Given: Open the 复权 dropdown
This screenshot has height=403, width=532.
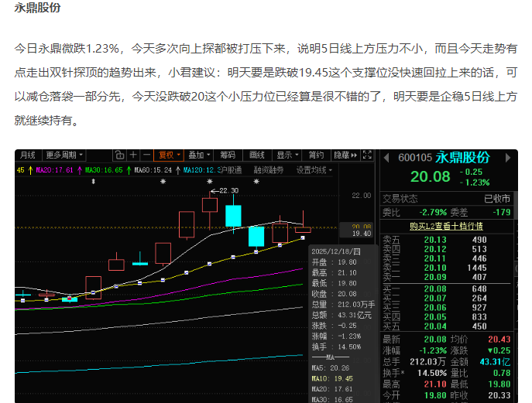Looking at the screenshot, I should coord(169,155).
